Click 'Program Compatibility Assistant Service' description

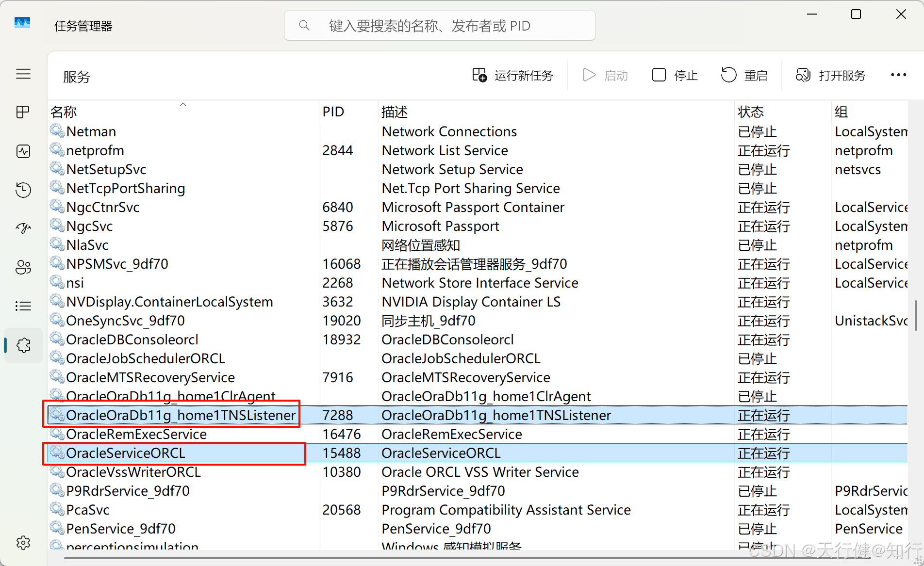pyautogui.click(x=506, y=510)
